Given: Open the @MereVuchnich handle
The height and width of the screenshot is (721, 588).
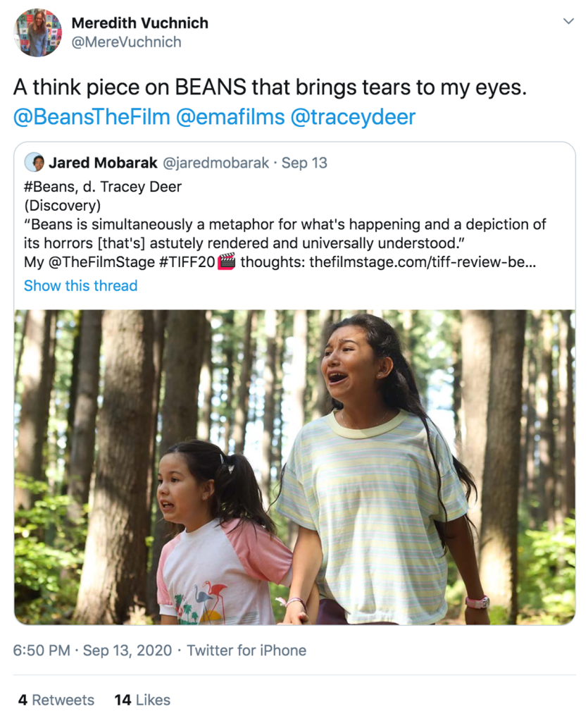Looking at the screenshot, I should coord(126,42).
